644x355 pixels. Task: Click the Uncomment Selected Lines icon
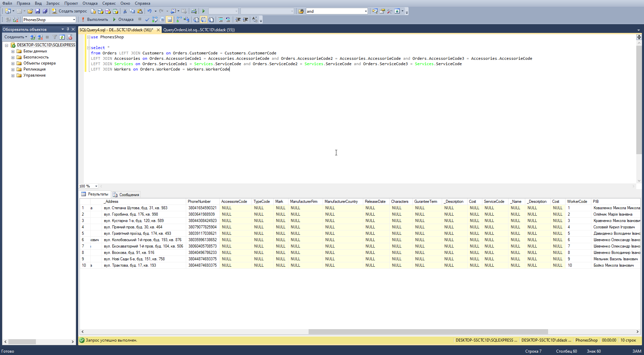[x=228, y=19]
